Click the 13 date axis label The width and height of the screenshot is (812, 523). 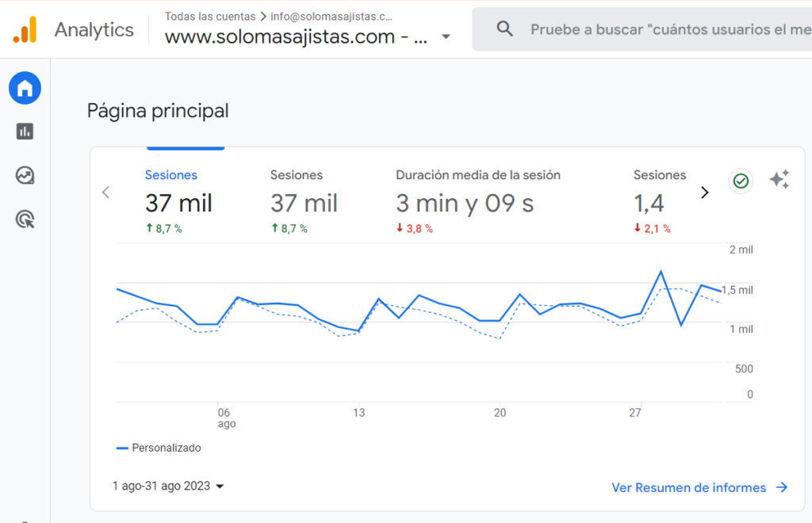[x=359, y=413]
